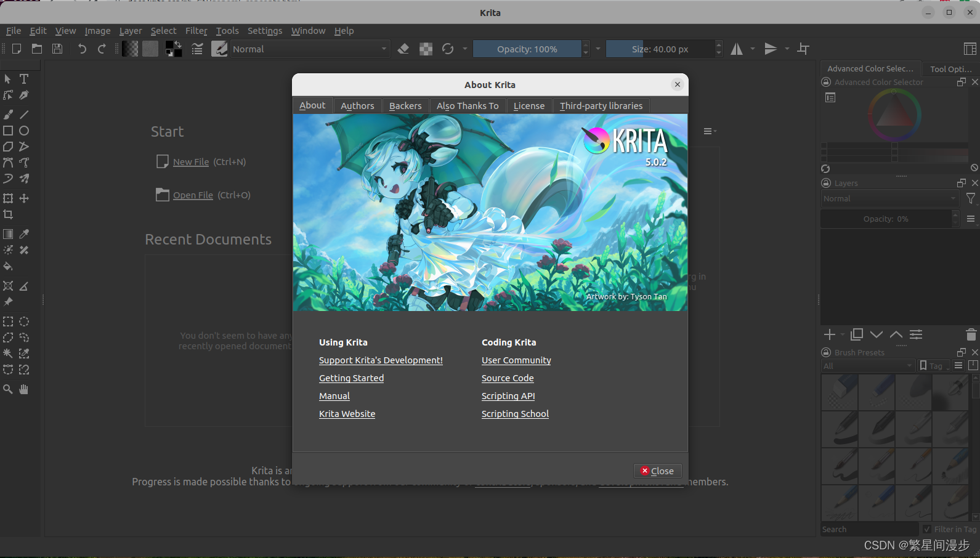Open the Backers tab

pos(405,106)
